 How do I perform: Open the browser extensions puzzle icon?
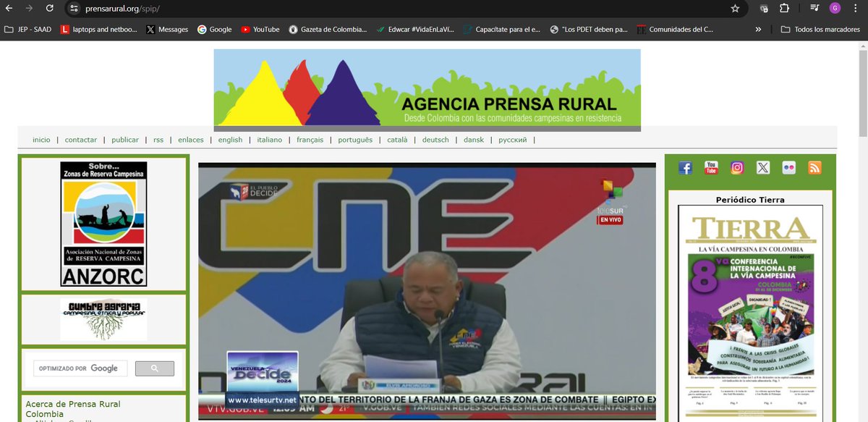tap(784, 9)
